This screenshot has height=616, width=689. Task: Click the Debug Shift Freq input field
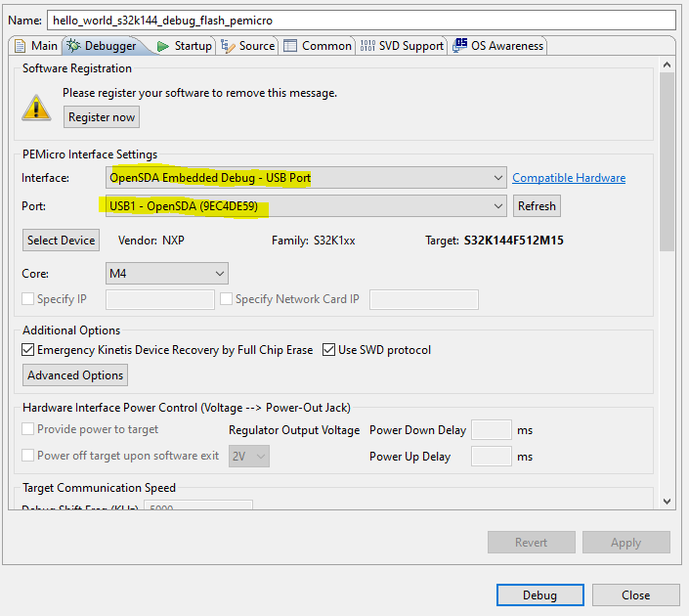[x=198, y=506]
